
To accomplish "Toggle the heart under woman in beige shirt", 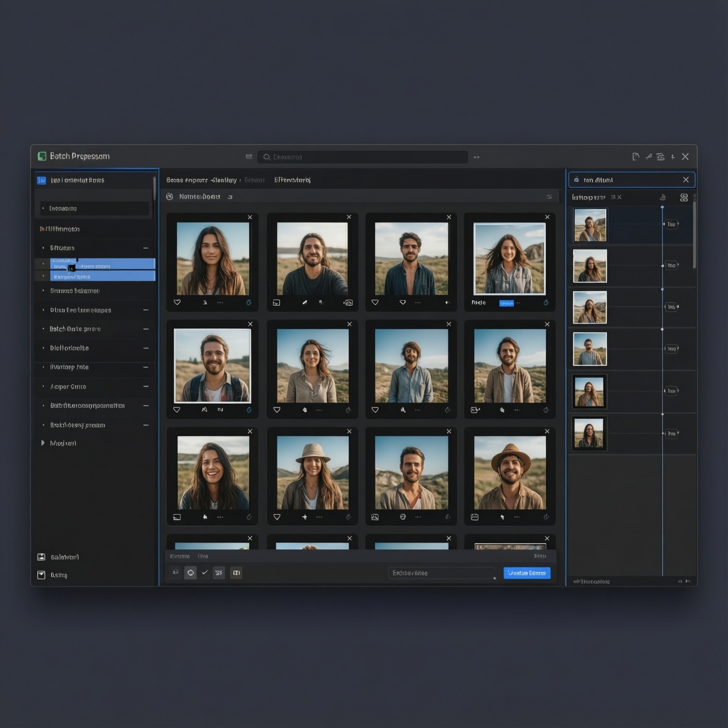I will [x=277, y=410].
